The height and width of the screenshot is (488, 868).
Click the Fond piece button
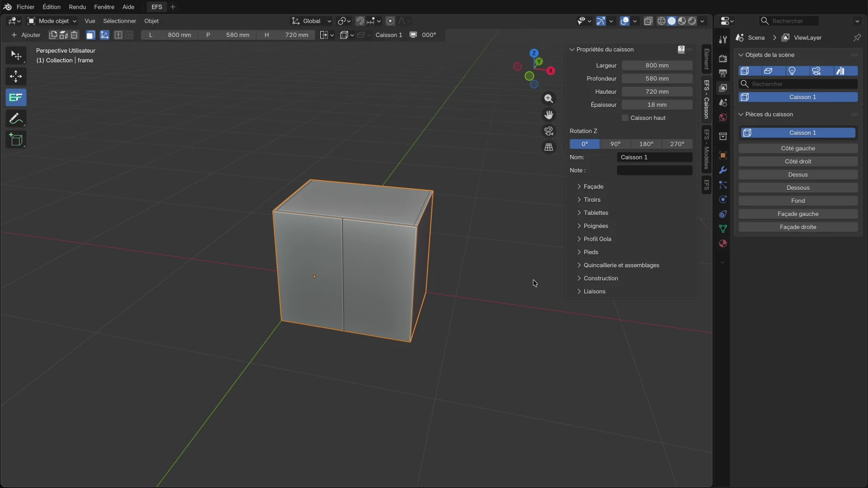(798, 201)
